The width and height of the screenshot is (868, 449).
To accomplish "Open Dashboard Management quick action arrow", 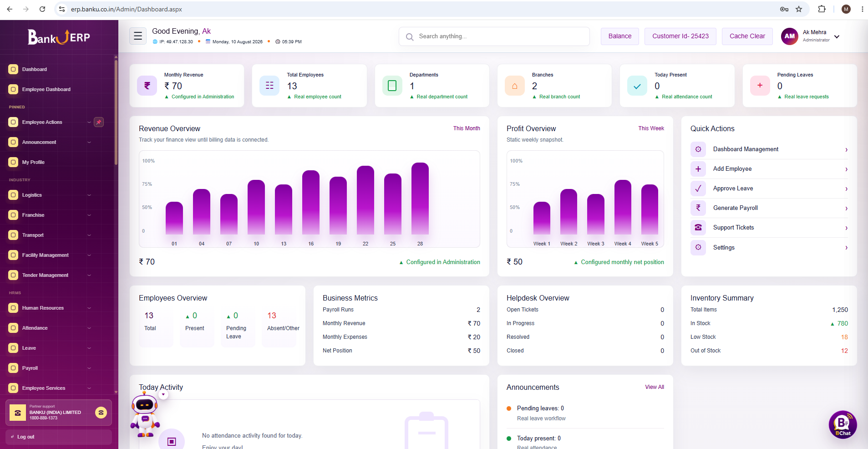I will [846, 150].
